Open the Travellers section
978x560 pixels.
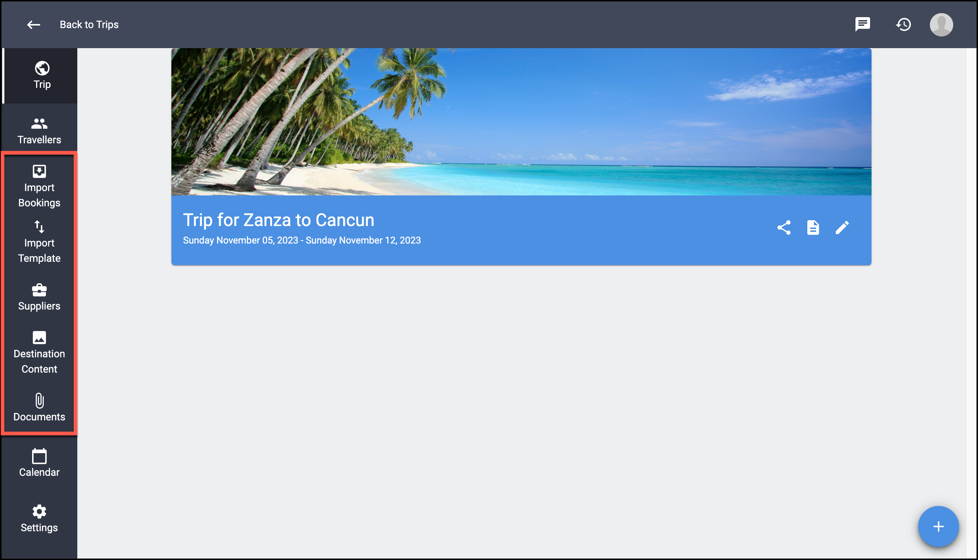(39, 131)
